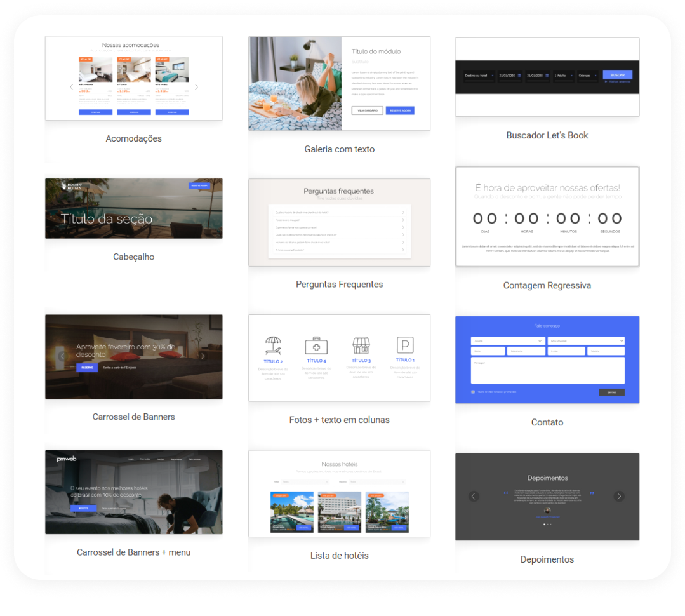Click the Nossos hotéis heading in preview
This screenshot has width=685, height=616.
click(x=340, y=464)
